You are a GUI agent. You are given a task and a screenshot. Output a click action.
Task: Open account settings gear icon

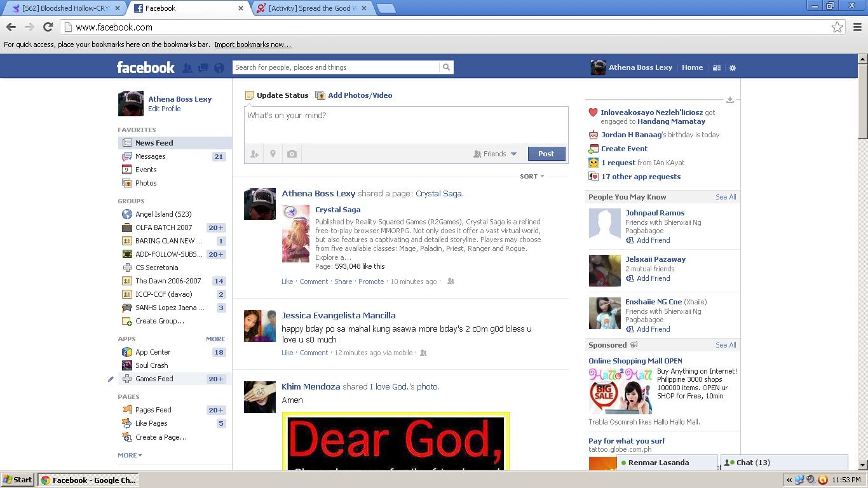click(x=732, y=68)
